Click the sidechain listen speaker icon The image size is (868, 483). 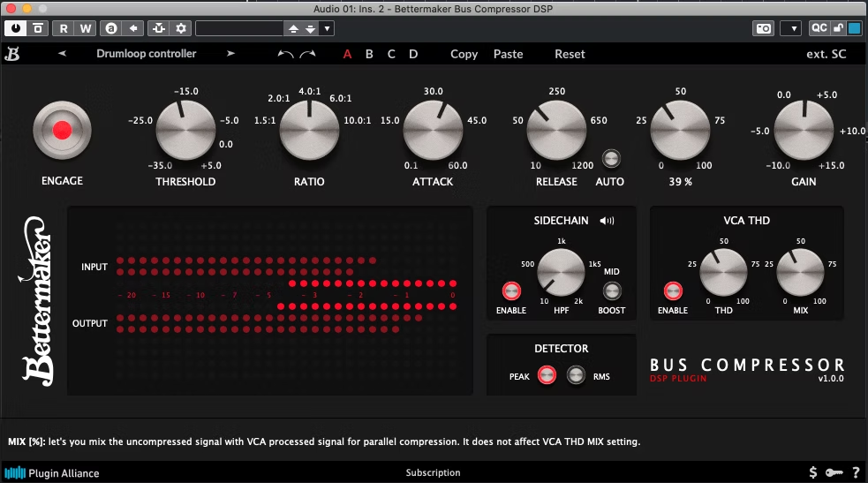tap(607, 221)
